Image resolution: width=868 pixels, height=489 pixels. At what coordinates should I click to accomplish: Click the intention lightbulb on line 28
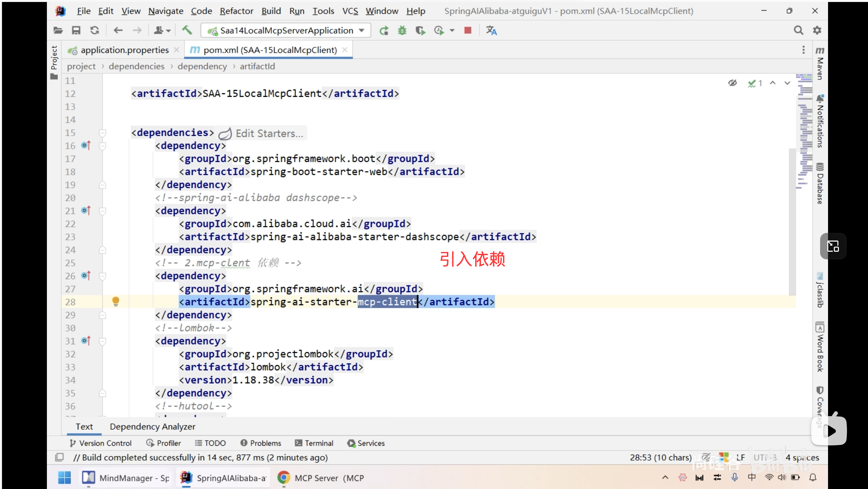click(116, 301)
